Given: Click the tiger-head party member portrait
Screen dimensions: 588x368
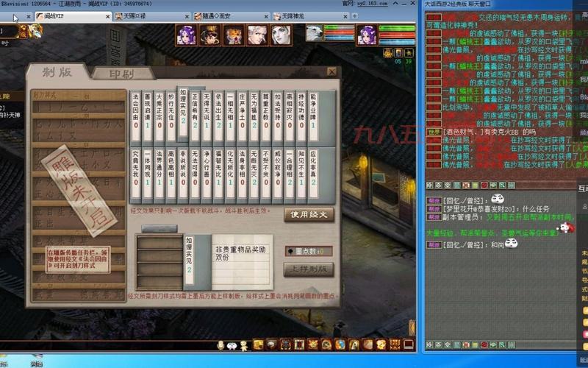Looking at the screenshot, I should (x=234, y=35).
